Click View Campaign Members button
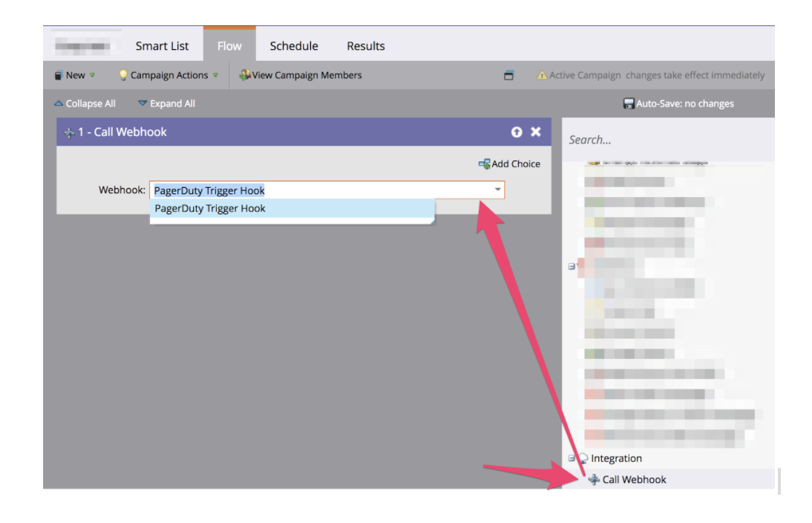This screenshot has height=523, width=812. [x=301, y=75]
